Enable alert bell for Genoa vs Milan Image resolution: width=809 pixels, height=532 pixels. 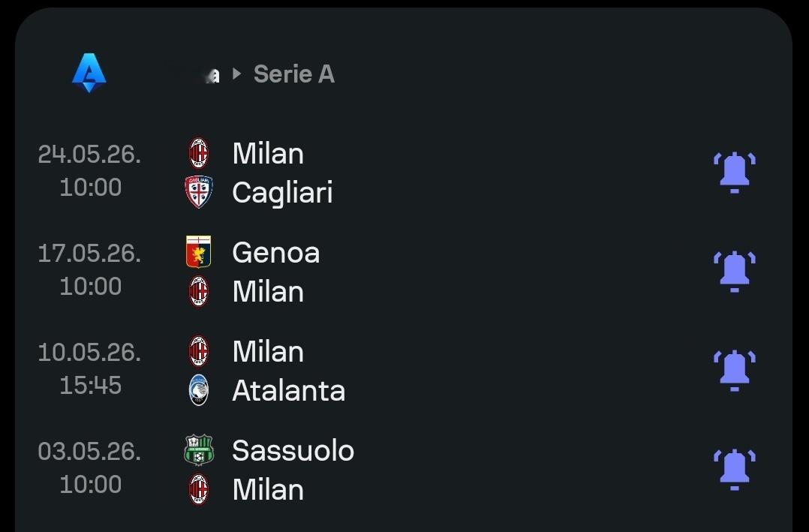734,271
